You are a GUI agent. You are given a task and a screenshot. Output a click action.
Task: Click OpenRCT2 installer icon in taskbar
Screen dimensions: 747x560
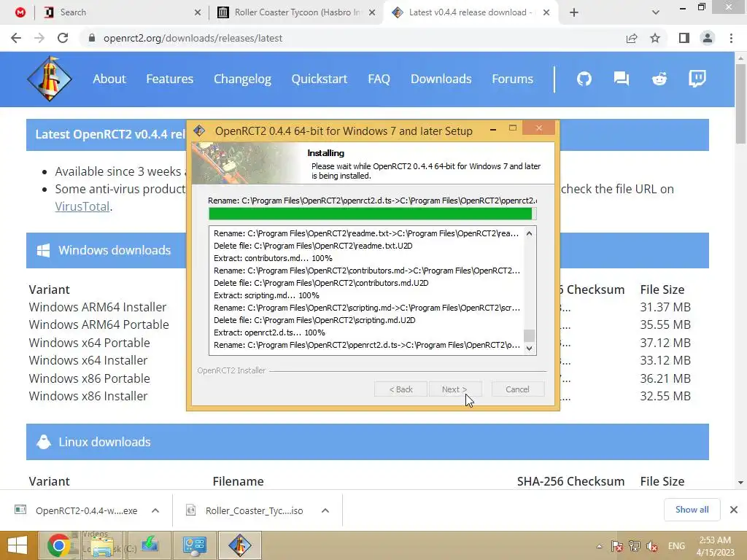point(239,545)
